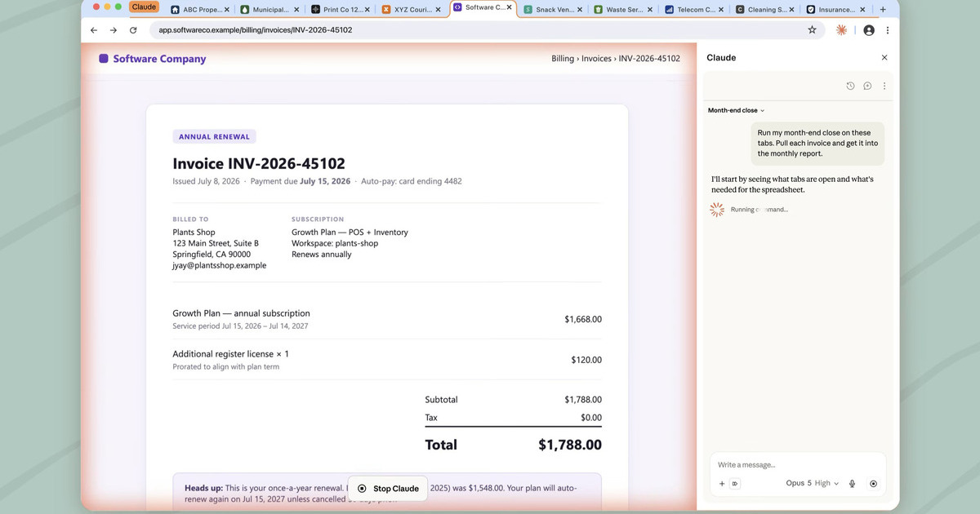Open the Opus 5 High model selector

(x=812, y=483)
